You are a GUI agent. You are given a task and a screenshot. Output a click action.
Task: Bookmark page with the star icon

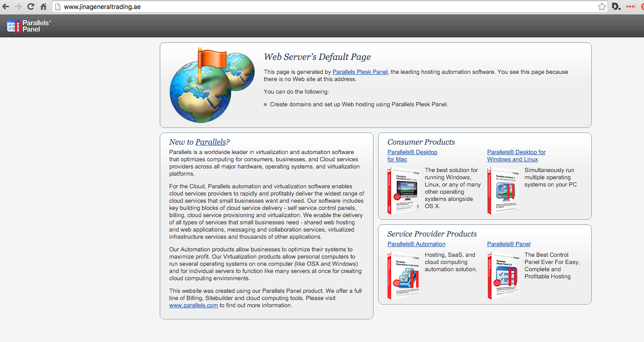coord(602,7)
